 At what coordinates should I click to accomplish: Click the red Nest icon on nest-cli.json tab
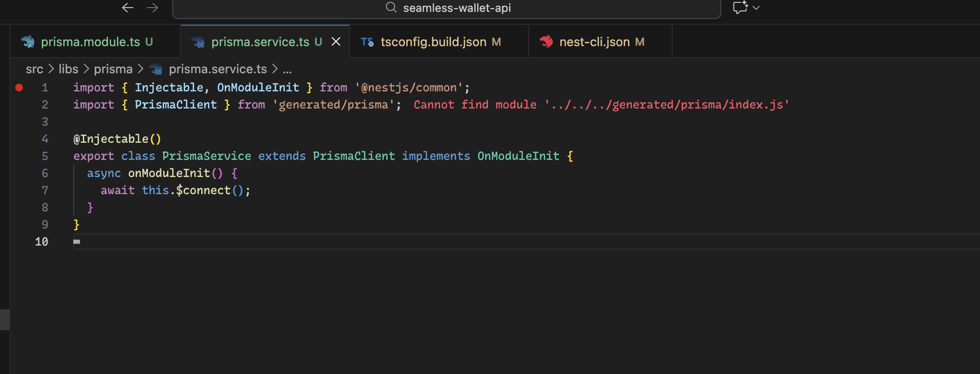click(546, 42)
